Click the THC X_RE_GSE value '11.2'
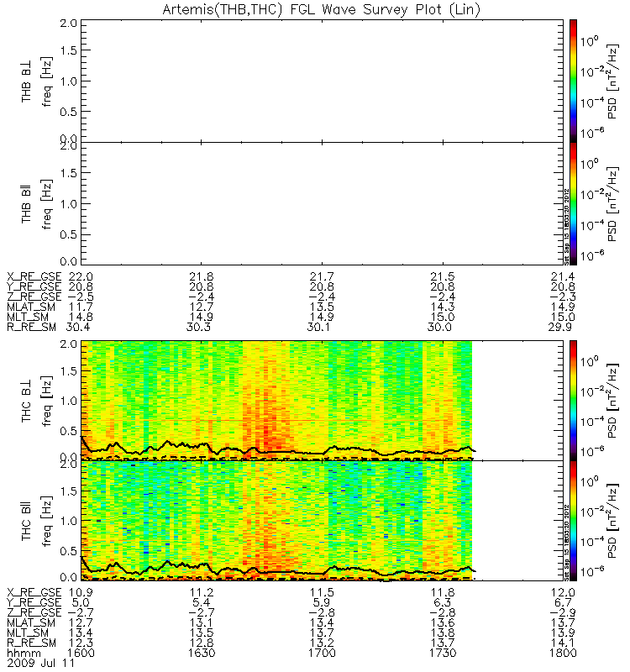 click(202, 593)
